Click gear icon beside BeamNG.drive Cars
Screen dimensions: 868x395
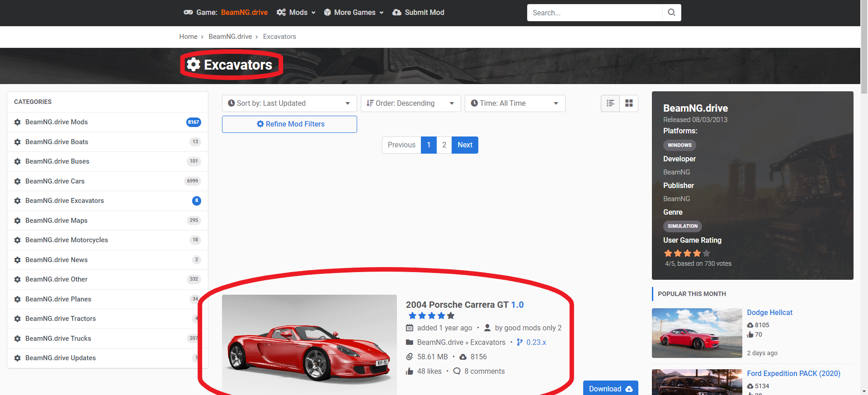[x=18, y=181]
